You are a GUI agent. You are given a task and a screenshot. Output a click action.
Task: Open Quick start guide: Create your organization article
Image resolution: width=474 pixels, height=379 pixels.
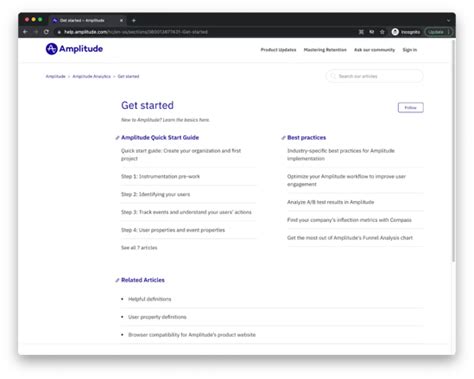coord(181,155)
